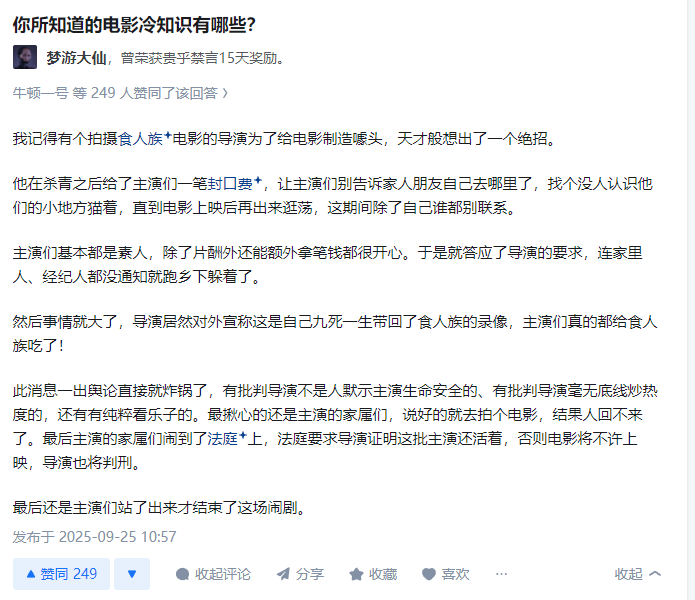Click the downvote triangle button
The image size is (695, 600).
coord(131,574)
